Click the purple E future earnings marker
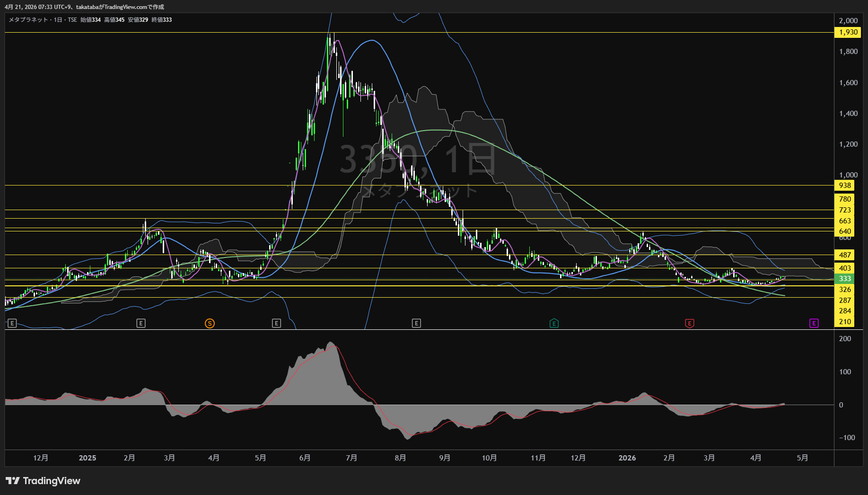Image resolution: width=868 pixels, height=495 pixels. (x=814, y=323)
